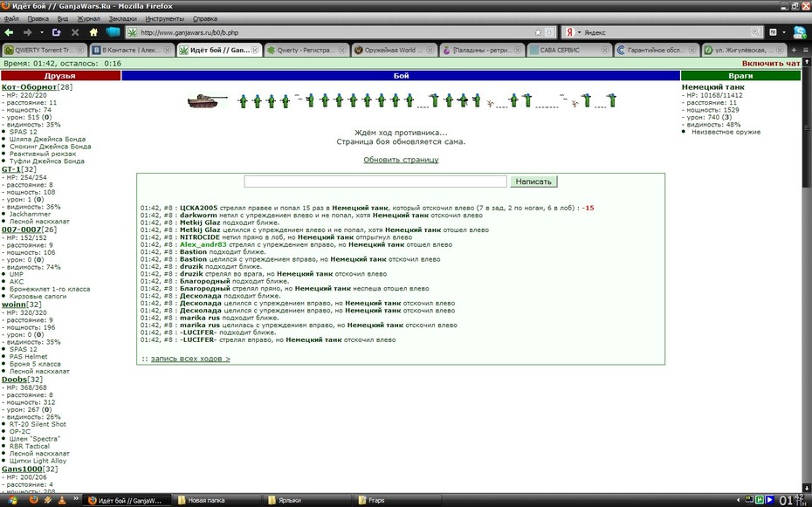Close the Идёт бой tab
Viewport: 812px width, 507px height.
(255, 51)
